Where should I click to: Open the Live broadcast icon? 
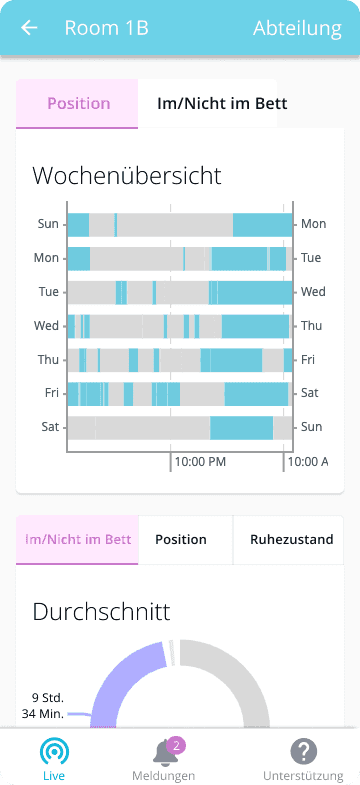pos(54,751)
